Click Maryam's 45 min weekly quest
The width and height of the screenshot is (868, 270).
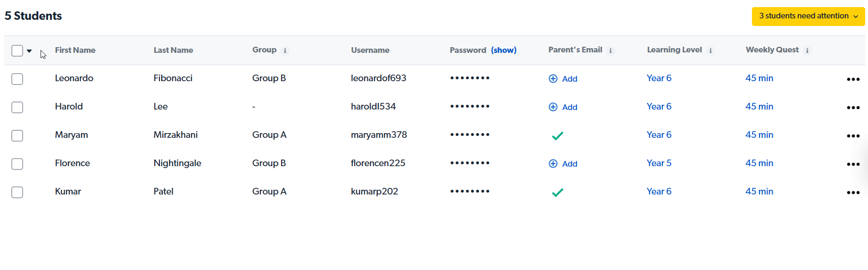pos(759,135)
